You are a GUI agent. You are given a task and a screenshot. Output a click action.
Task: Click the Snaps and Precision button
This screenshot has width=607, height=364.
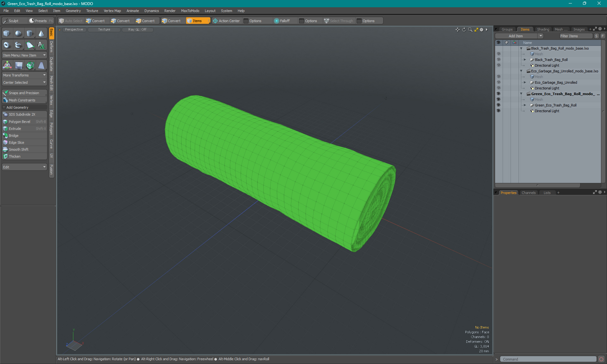click(x=24, y=93)
